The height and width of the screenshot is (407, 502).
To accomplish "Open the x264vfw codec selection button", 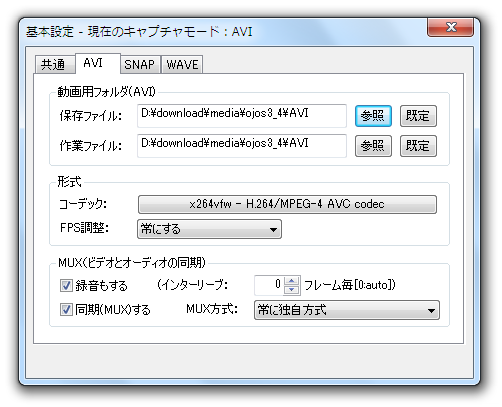I will coord(287,204).
